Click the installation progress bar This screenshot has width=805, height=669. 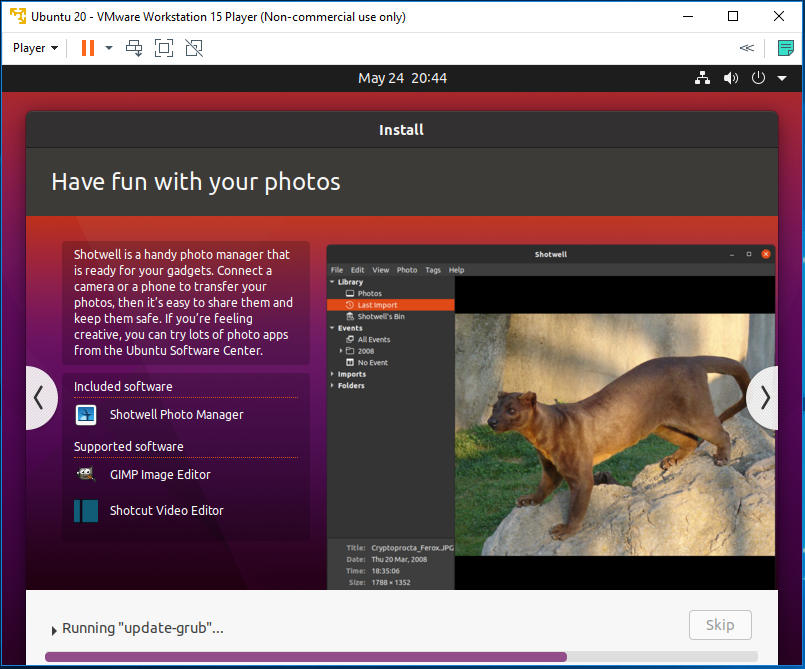point(401,657)
